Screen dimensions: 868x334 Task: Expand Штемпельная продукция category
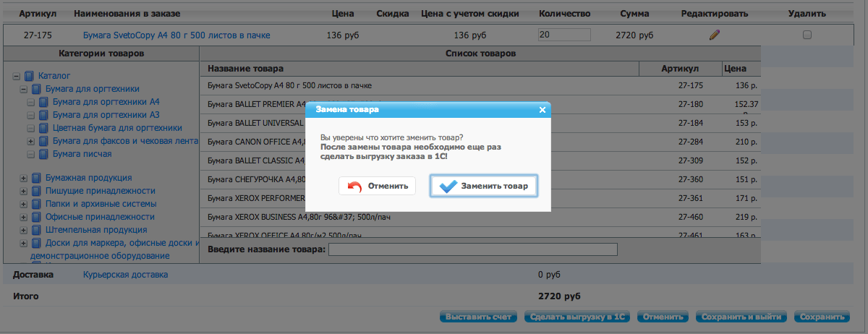click(x=24, y=230)
